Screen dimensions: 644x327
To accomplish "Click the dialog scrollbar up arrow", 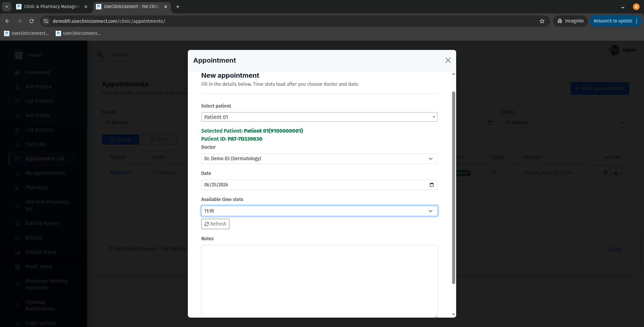I will (453, 74).
